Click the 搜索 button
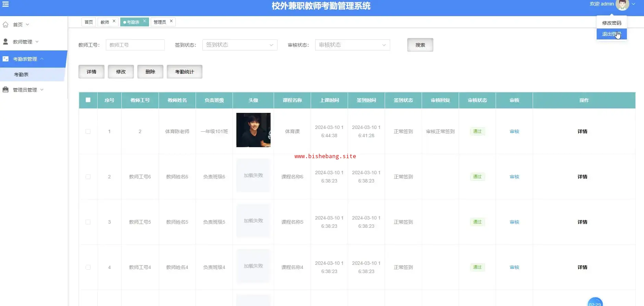This screenshot has width=644, height=306. pos(420,45)
